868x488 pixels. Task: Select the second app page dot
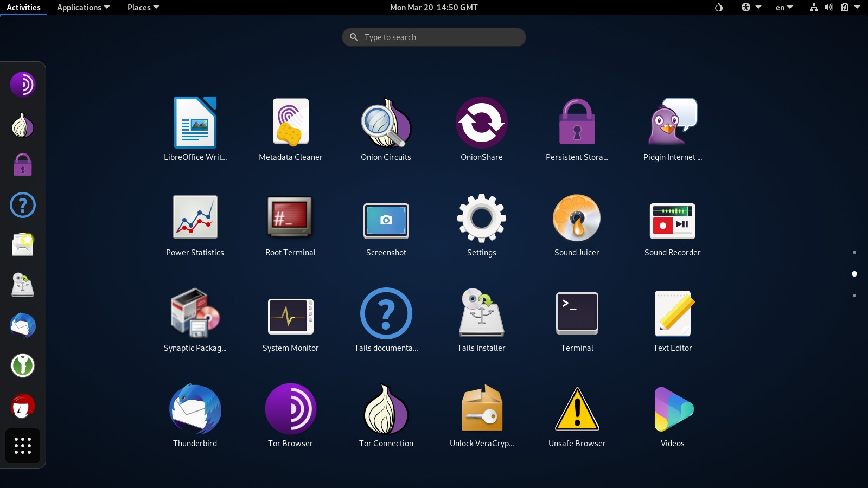point(854,274)
